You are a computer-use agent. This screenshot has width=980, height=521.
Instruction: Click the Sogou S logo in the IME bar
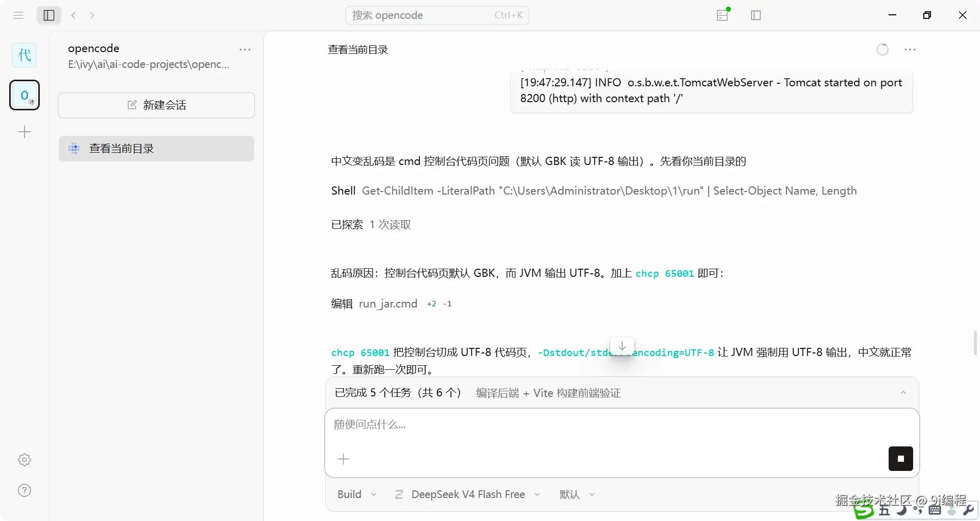pyautogui.click(x=864, y=510)
